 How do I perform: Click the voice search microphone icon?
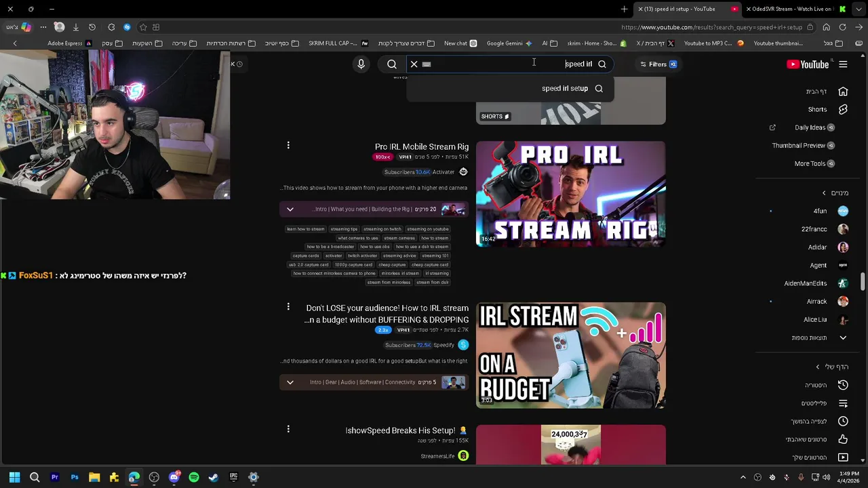361,64
